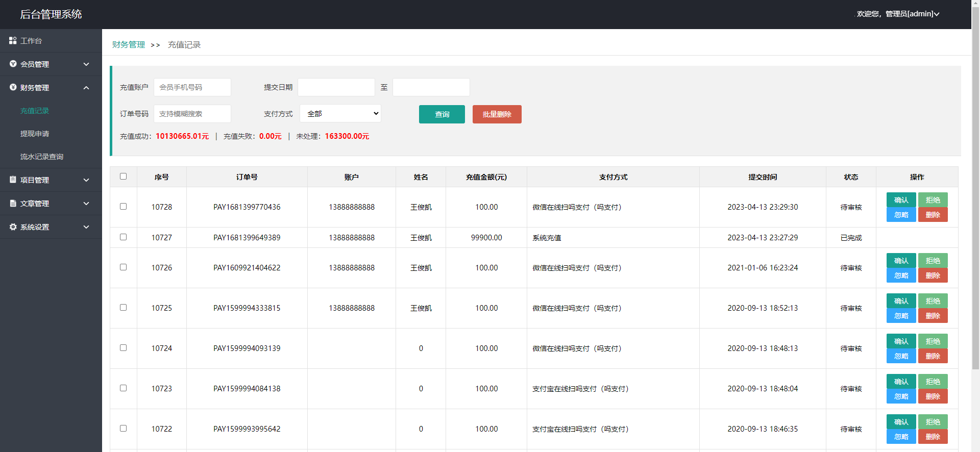Check the box for order 10727
980x452 pixels.
pyautogui.click(x=123, y=237)
